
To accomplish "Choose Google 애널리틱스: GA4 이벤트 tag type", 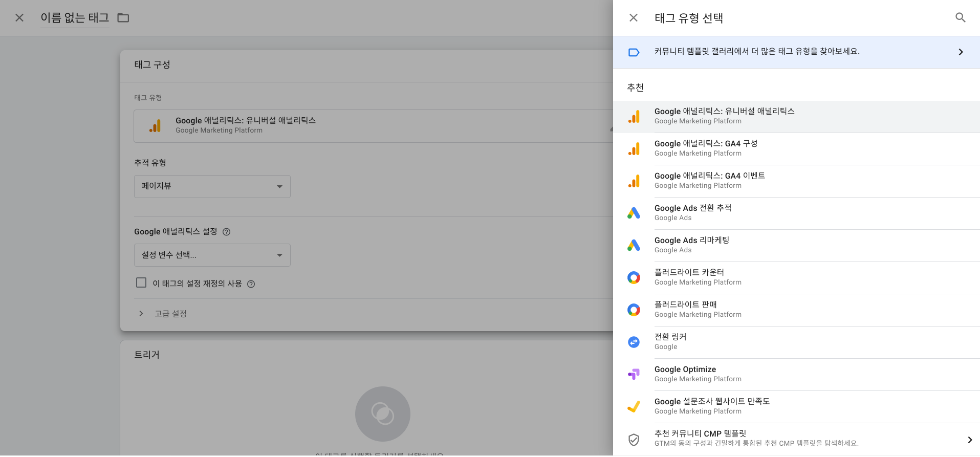I will coord(796,181).
